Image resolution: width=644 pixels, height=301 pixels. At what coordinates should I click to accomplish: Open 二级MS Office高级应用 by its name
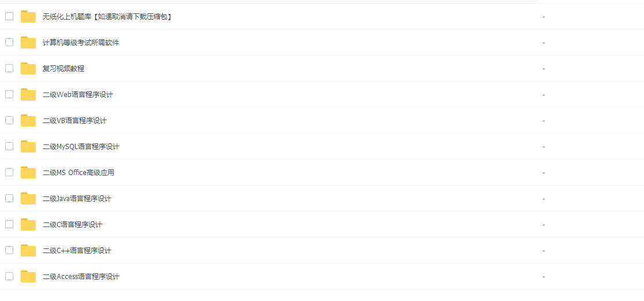[78, 173]
